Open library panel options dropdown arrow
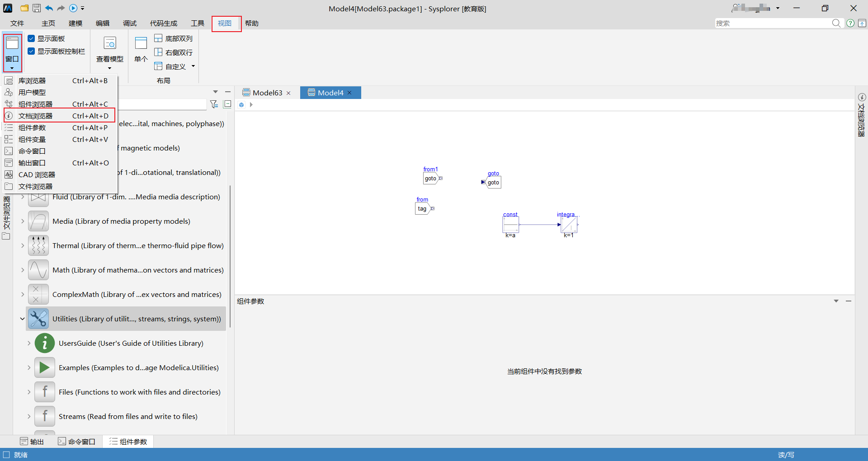The width and height of the screenshot is (868, 461). 216,92
